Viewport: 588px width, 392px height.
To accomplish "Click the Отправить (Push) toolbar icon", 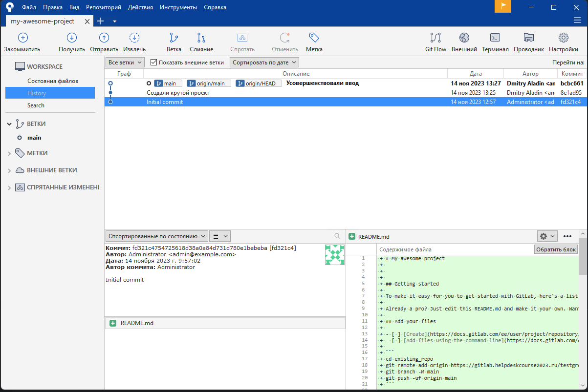I will pyautogui.click(x=104, y=38).
